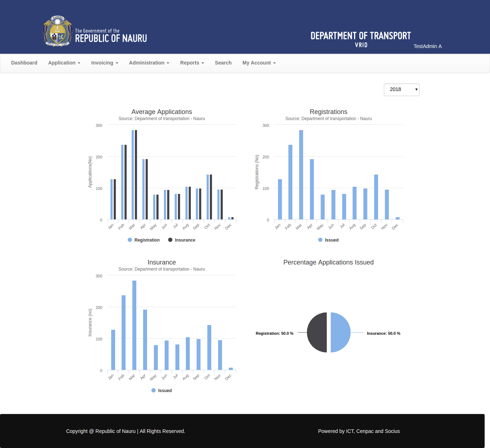Click the blue Insurance slice of the pie chart
Image resolution: width=490 pixels, height=448 pixels.
pyautogui.click(x=340, y=333)
